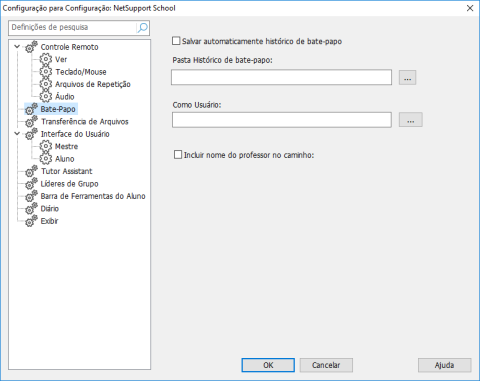Viewport: 480px width, 381px height.
Task: Confirm with the OK button
Action: [x=268, y=365]
